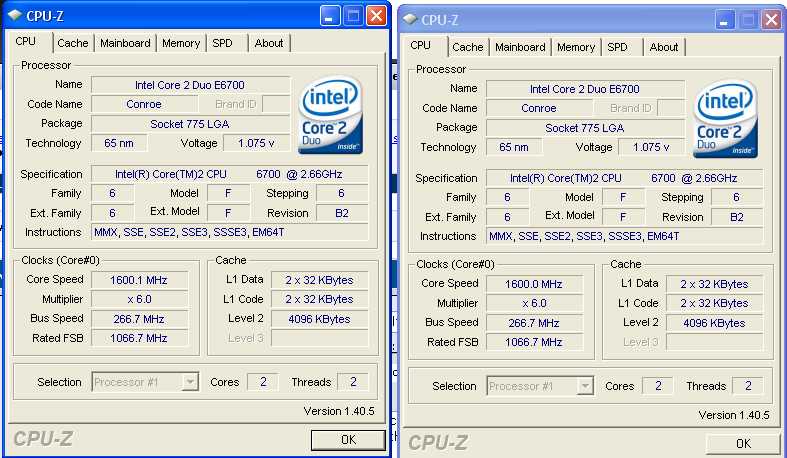The height and width of the screenshot is (458, 787).
Task: Select the Memory tab in left window
Action: [181, 43]
